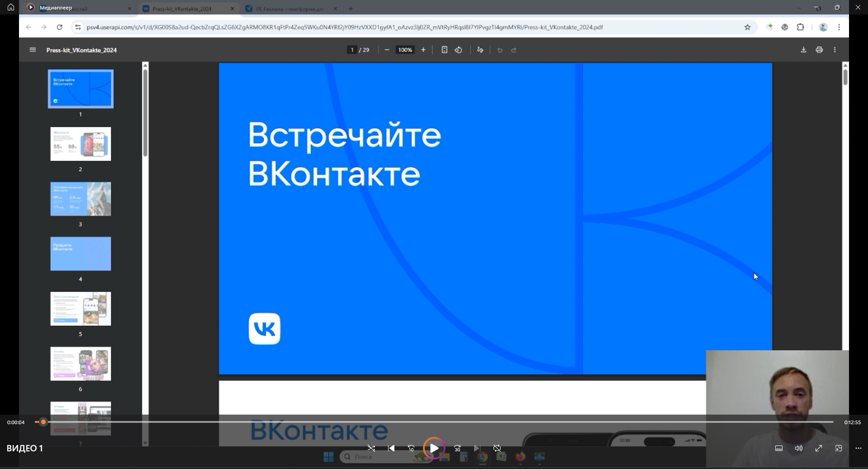Open Firefox from the taskbar in the video
The width and height of the screenshot is (868, 469).
tap(521, 457)
